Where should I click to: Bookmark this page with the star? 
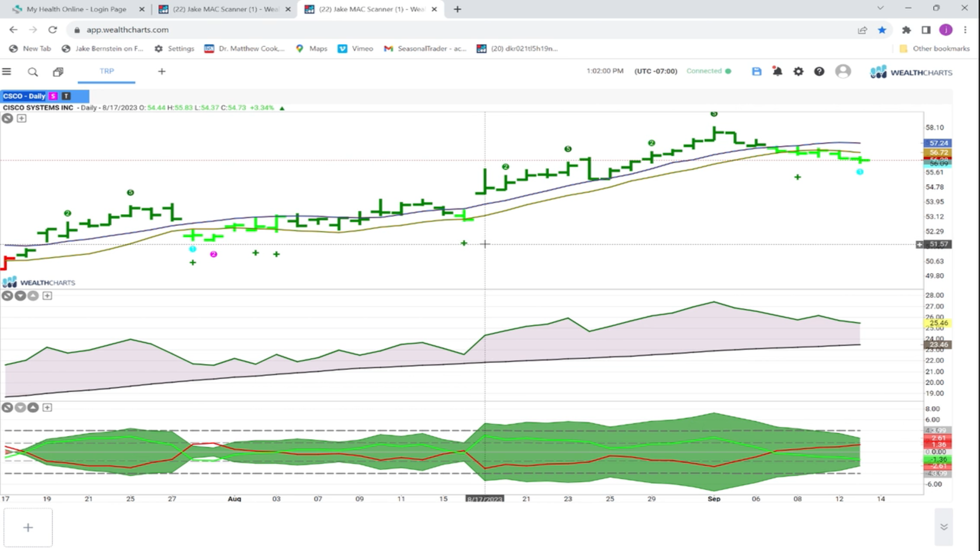tap(882, 30)
